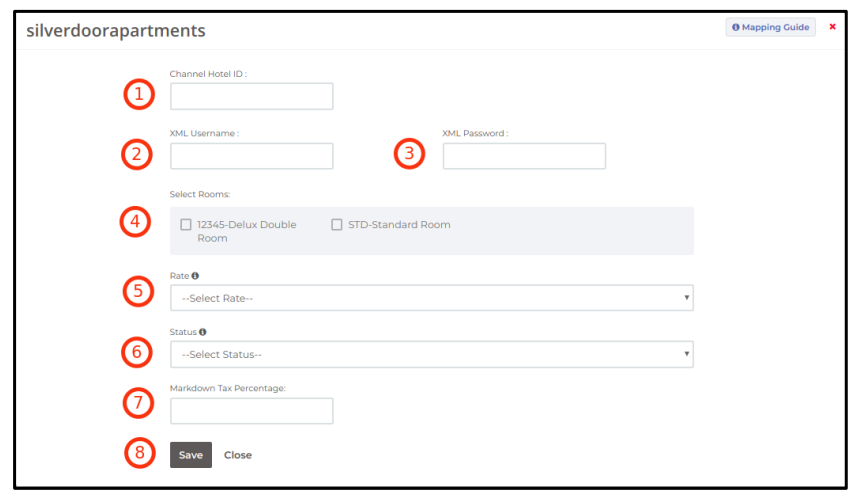The image size is (863, 493).
Task: Click the info icon next to Status
Action: (x=203, y=332)
